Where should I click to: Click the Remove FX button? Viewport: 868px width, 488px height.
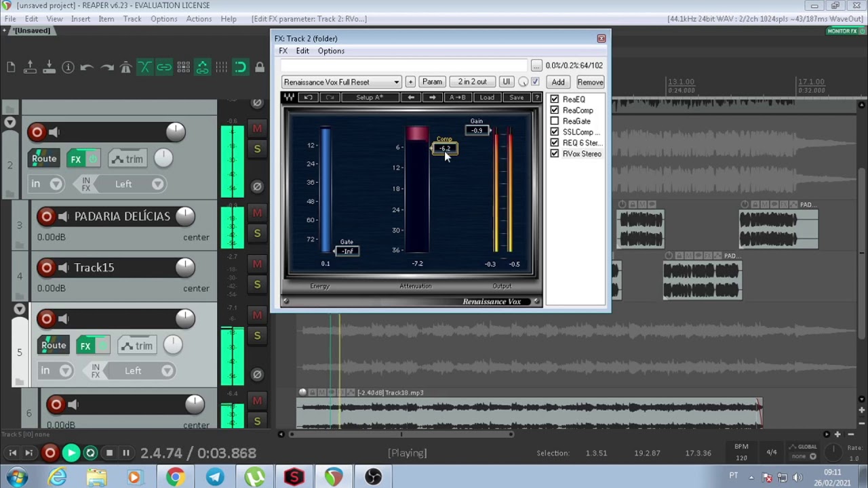(590, 82)
